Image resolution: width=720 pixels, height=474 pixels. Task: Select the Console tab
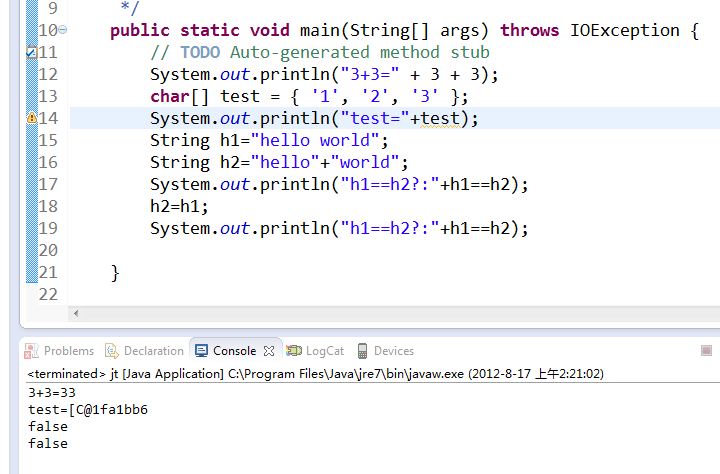point(234,351)
